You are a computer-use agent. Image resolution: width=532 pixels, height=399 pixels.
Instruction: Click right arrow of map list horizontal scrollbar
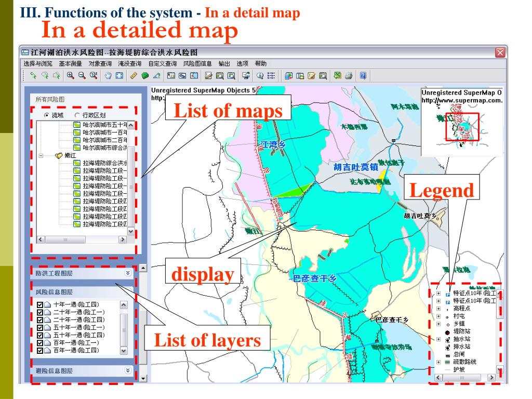tap(123, 240)
